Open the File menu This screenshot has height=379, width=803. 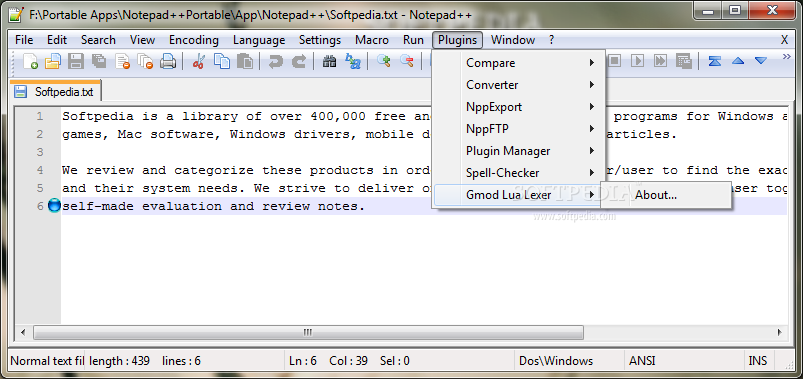click(24, 40)
